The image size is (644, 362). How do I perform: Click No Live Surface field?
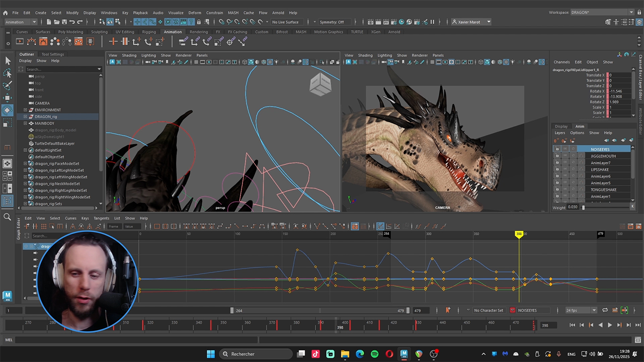pyautogui.click(x=286, y=22)
